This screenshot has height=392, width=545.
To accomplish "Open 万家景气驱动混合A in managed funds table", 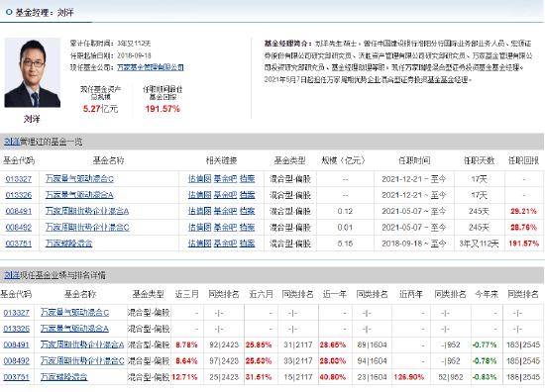I will 79,195.
